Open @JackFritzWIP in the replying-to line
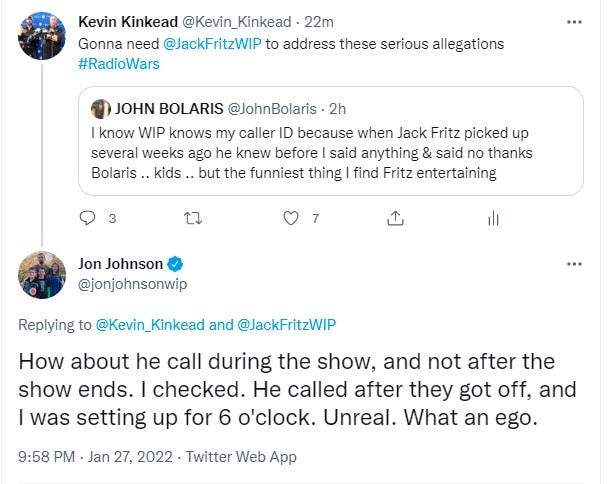This screenshot has height=484, width=608. point(286,324)
